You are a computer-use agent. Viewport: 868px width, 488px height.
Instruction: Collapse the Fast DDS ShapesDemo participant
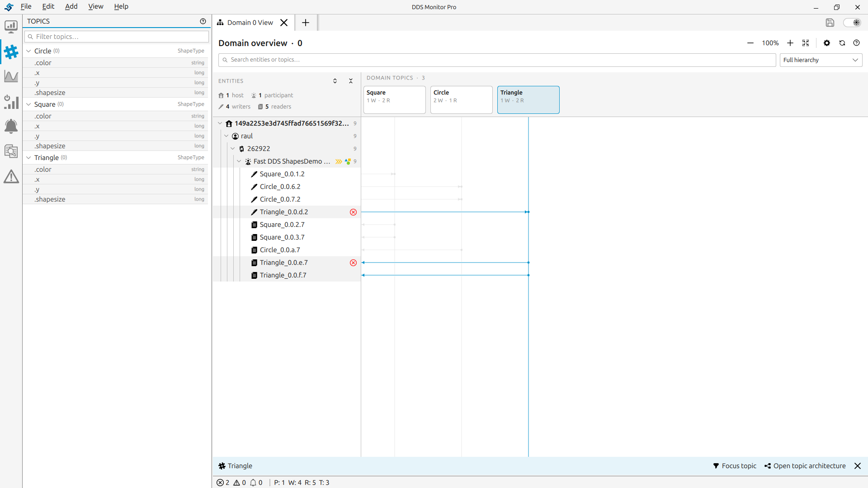(239, 161)
